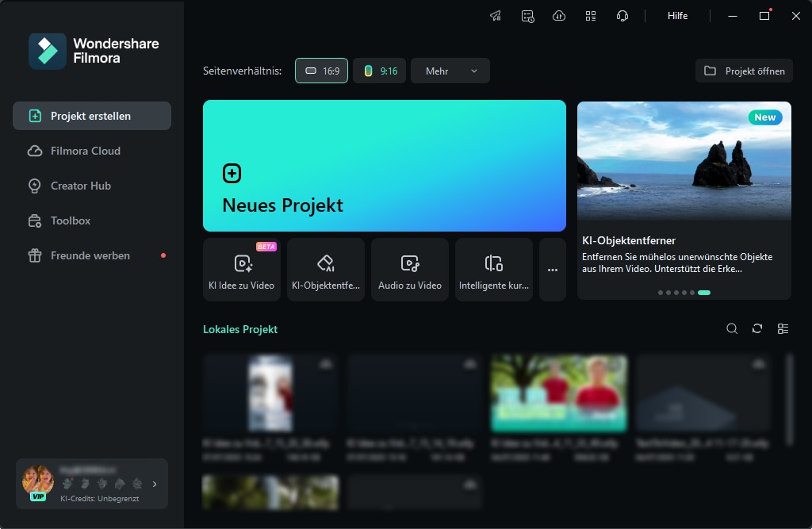Select Projekt erstellen in sidebar
Image resolution: width=812 pixels, height=529 pixels.
[x=92, y=116]
